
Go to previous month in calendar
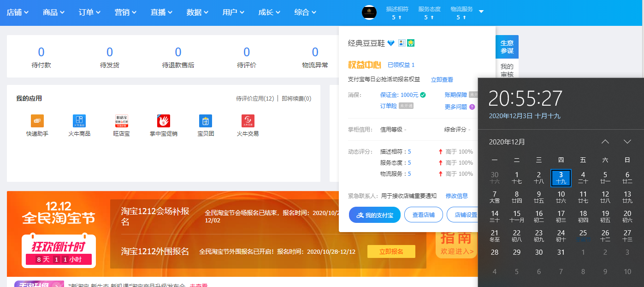pyautogui.click(x=605, y=142)
